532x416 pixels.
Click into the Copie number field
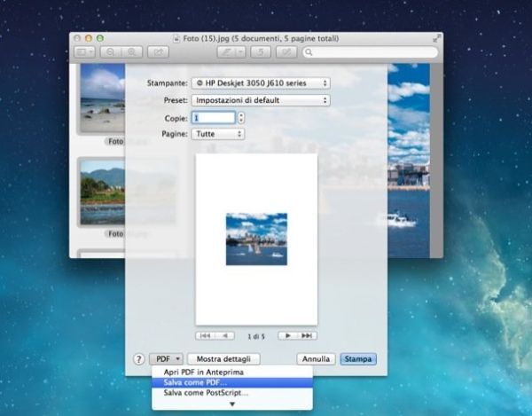click(x=214, y=118)
